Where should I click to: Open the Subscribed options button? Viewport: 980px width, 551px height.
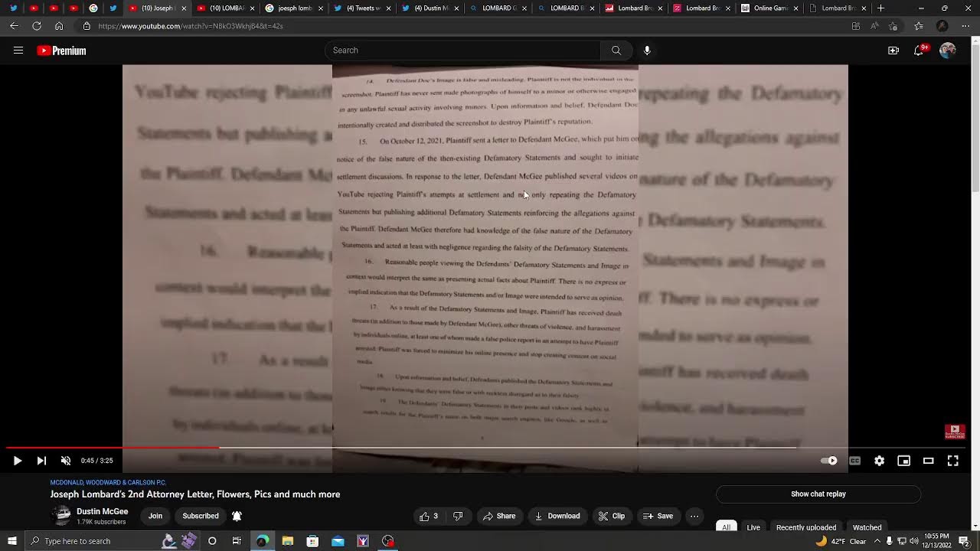[201, 516]
